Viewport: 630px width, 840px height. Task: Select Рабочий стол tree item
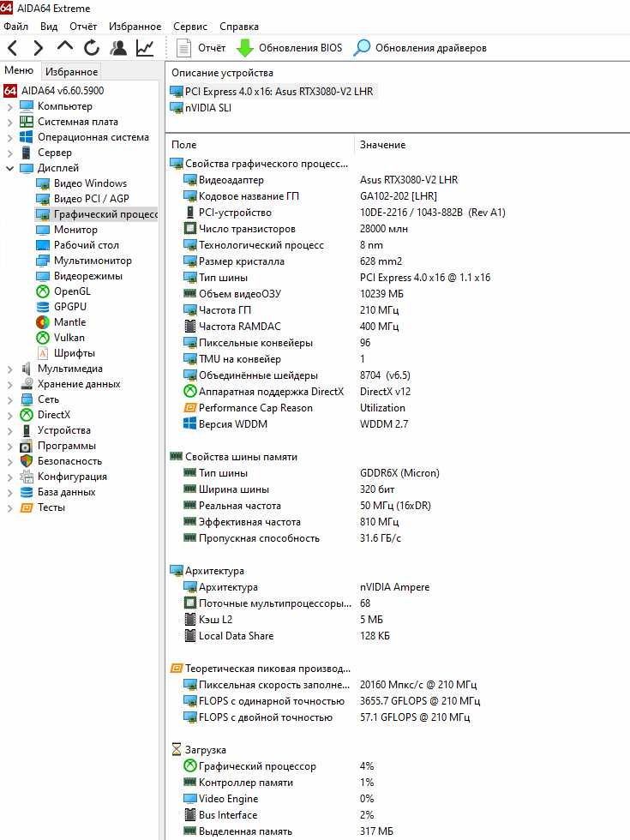pos(87,245)
